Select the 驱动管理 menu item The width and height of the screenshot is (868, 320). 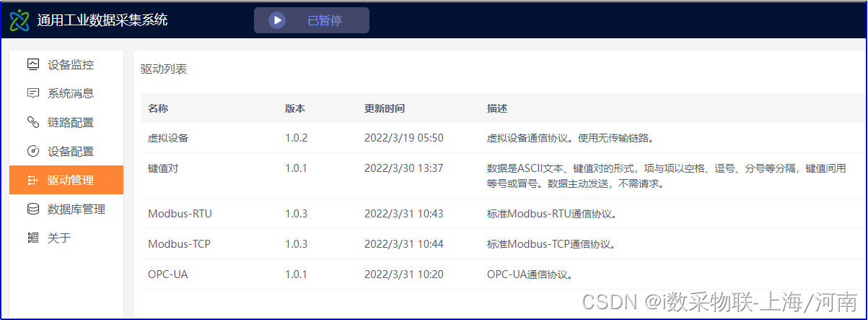[x=66, y=180]
